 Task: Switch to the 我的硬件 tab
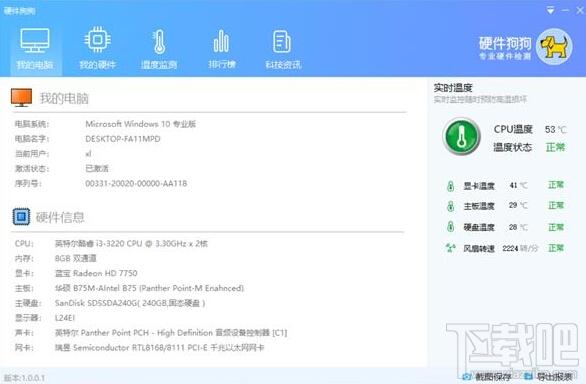(x=98, y=49)
